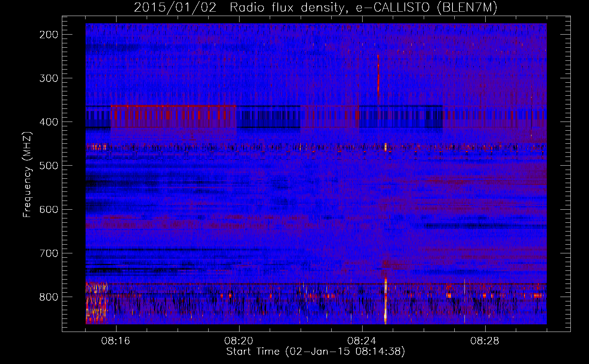Image resolution: width=589 pixels, height=364 pixels.
Task: Click frequency tick label 400
Action: coord(49,122)
